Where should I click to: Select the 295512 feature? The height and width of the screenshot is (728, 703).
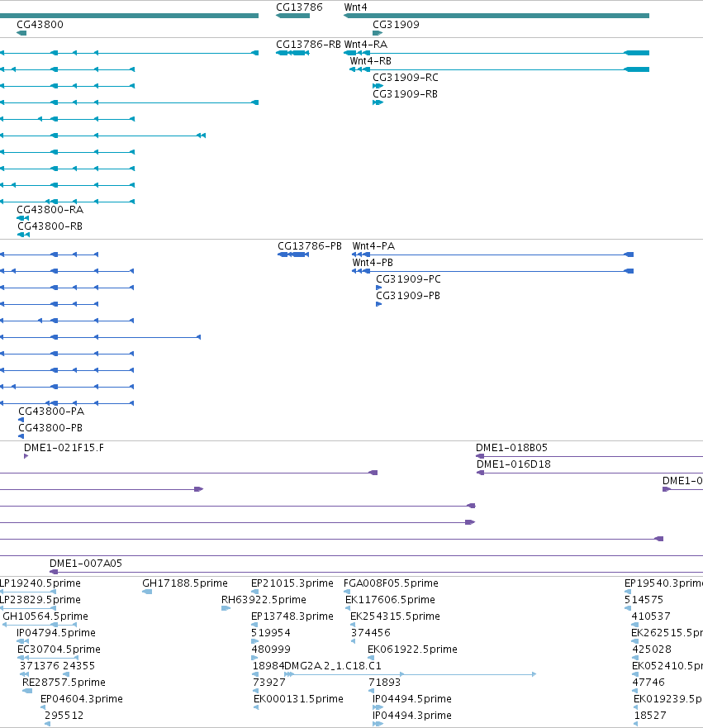[x=47, y=724]
